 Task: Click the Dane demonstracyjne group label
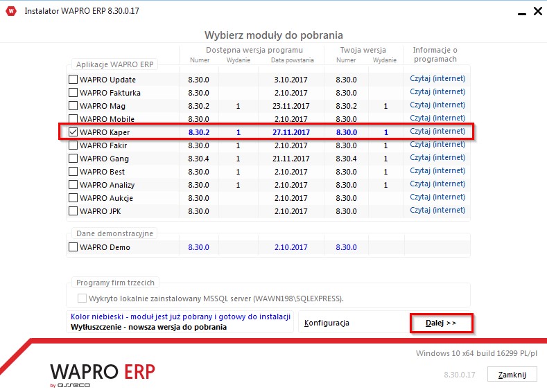pyautogui.click(x=114, y=233)
